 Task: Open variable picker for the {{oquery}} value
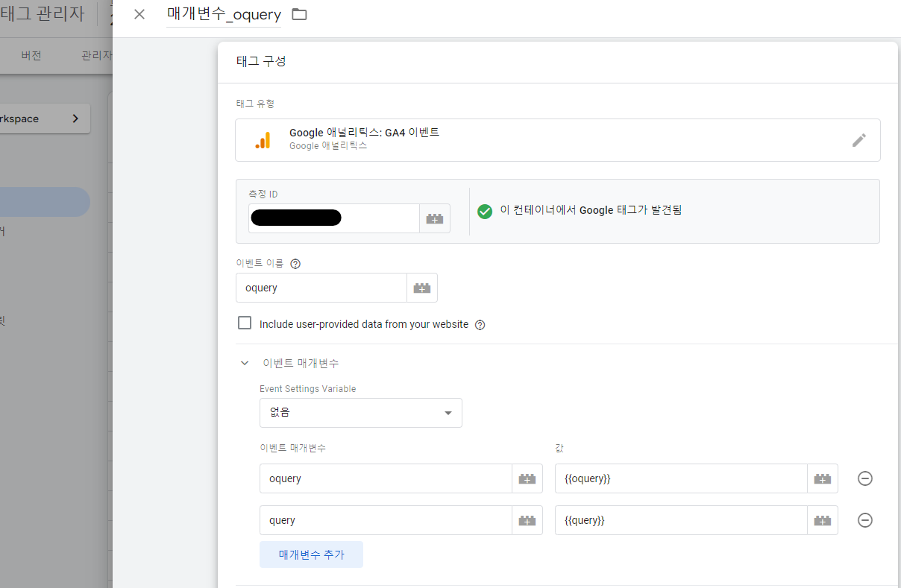point(822,478)
